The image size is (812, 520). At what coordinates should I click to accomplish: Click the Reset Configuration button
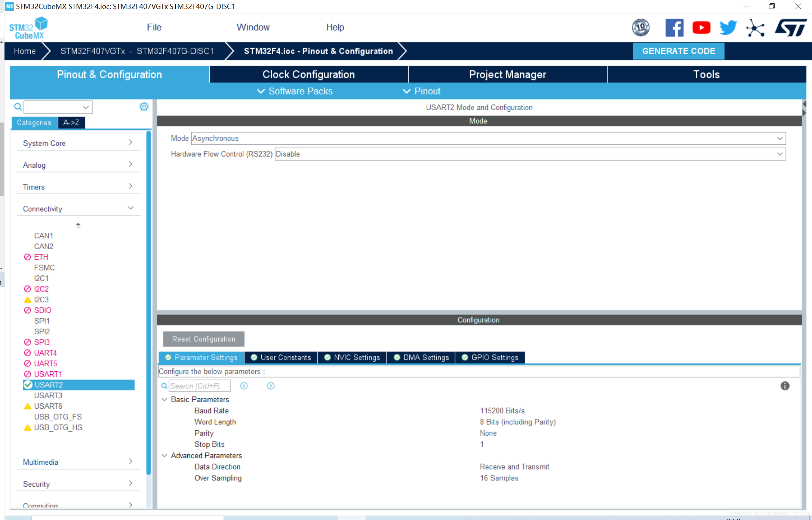(203, 339)
